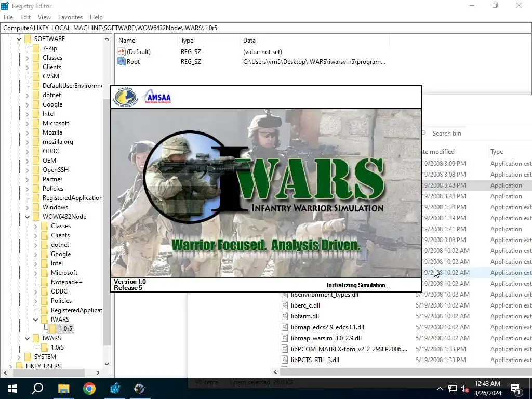
Task: Show hidden system tray icons
Action: [x=440, y=389]
